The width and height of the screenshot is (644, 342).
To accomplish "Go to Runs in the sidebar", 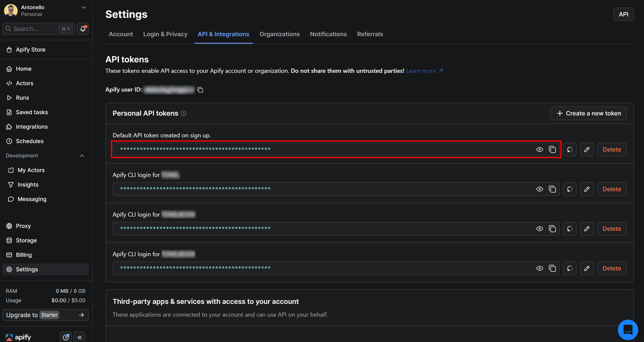I will click(x=22, y=98).
